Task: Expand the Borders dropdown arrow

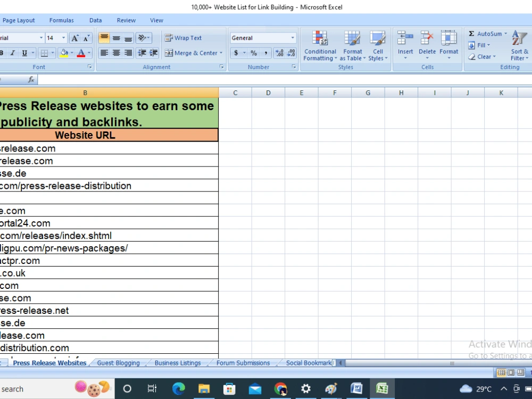Action: pyautogui.click(x=53, y=53)
